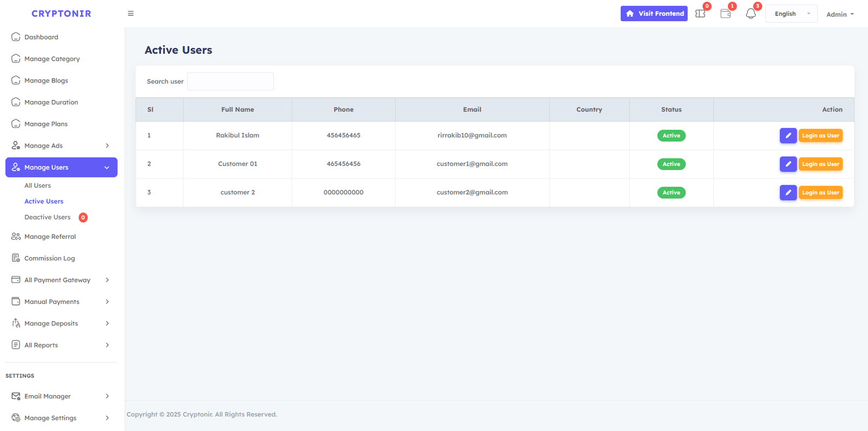Collapse the Manage Users menu
This screenshot has width=868, height=431.
point(107,167)
